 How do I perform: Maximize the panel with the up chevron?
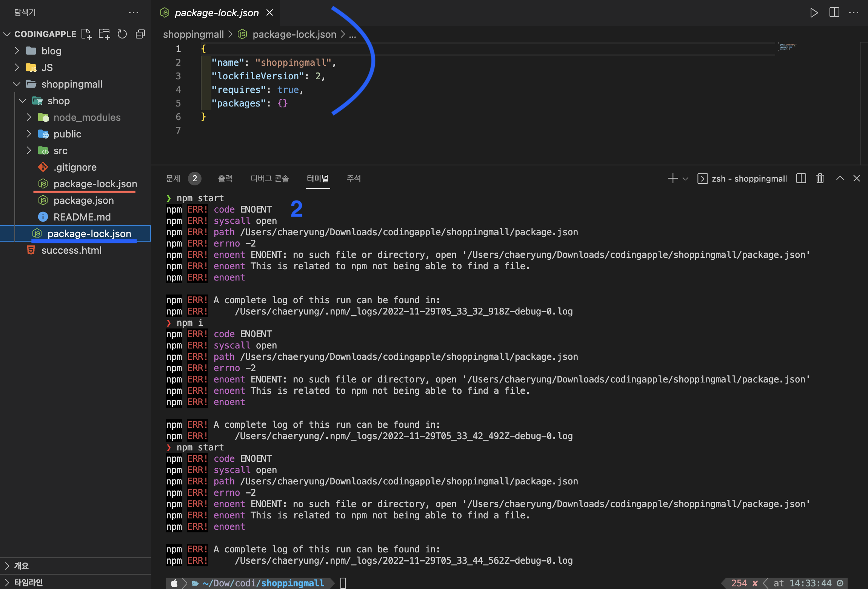click(x=840, y=178)
